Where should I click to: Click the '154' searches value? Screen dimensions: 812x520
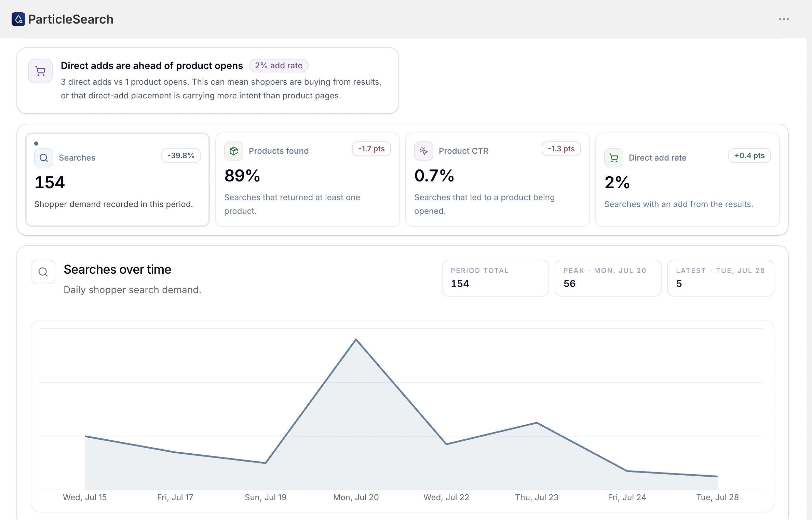point(50,182)
